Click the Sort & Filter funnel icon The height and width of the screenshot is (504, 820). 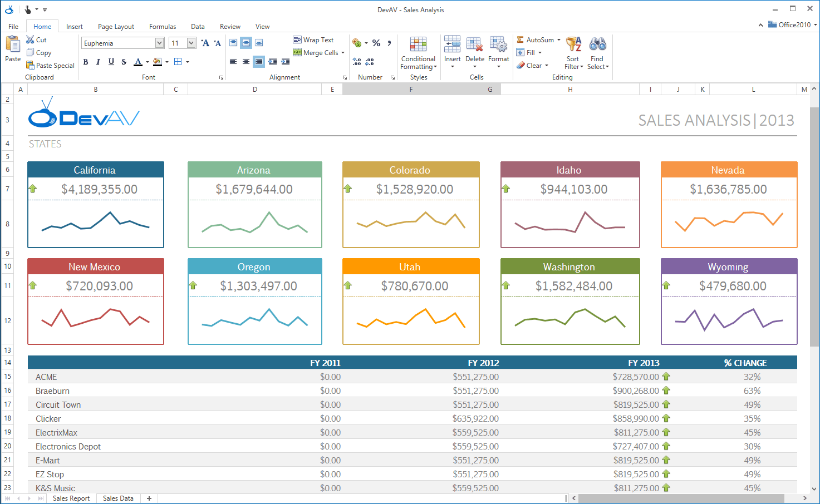[573, 45]
